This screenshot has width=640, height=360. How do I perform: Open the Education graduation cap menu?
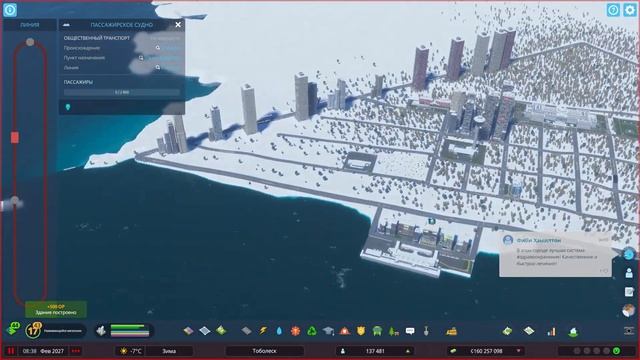[328, 331]
